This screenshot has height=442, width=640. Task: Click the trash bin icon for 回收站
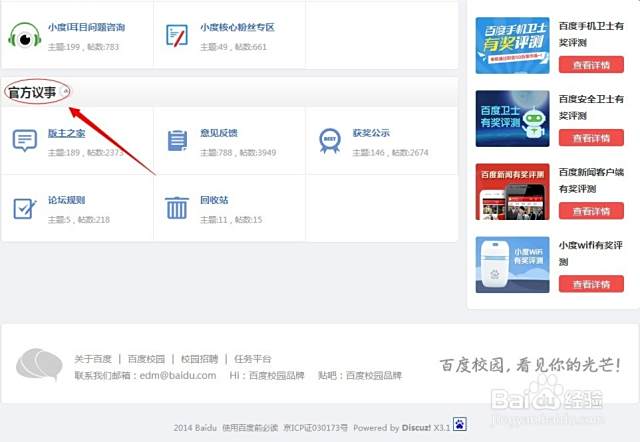coord(177,208)
